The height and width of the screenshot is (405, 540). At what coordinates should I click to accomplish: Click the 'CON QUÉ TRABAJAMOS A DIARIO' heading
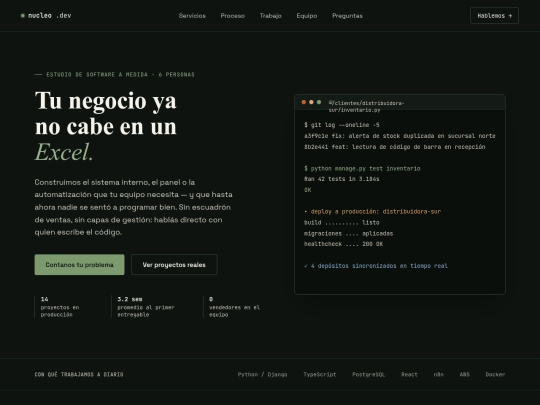click(x=79, y=374)
